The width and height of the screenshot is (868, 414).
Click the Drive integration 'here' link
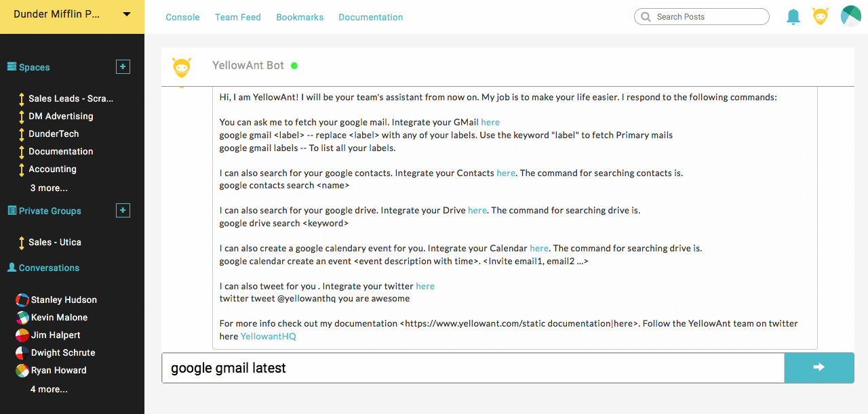[477, 210]
